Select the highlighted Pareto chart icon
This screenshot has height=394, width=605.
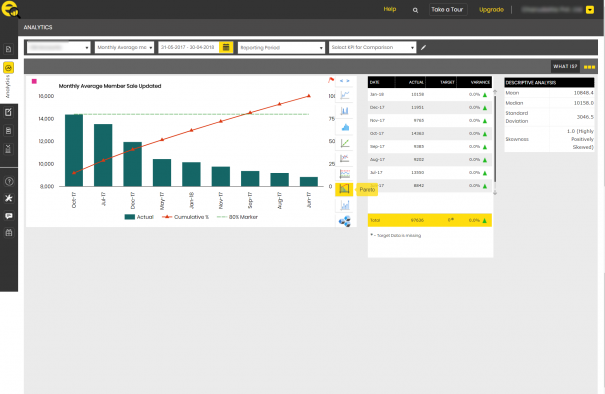click(x=344, y=189)
